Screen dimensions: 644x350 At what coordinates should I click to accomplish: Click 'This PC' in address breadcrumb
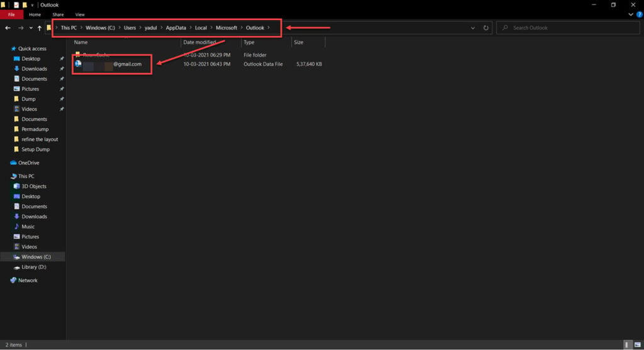coord(69,28)
